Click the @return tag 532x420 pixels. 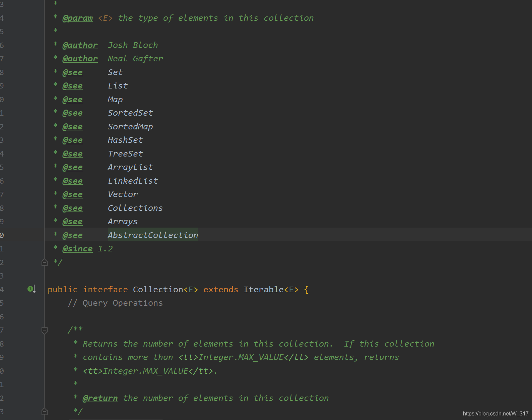coord(100,398)
